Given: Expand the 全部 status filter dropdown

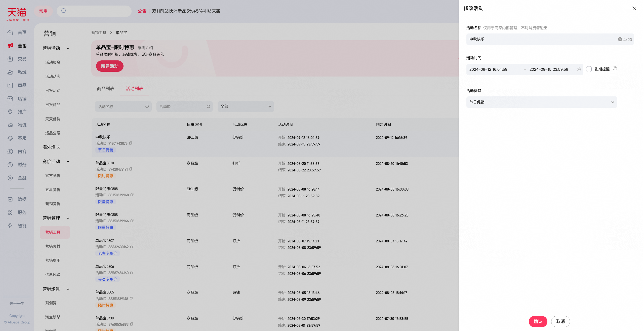Looking at the screenshot, I should (246, 106).
